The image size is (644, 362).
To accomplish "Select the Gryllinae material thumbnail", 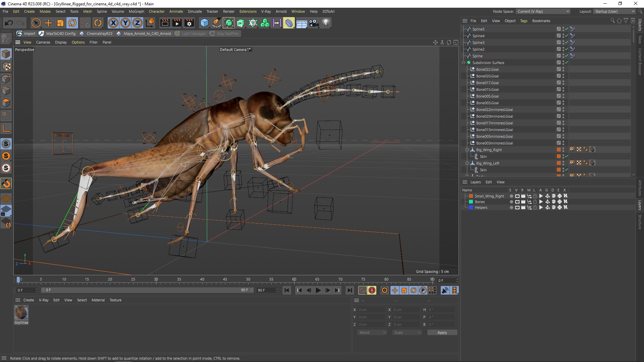I will (21, 313).
